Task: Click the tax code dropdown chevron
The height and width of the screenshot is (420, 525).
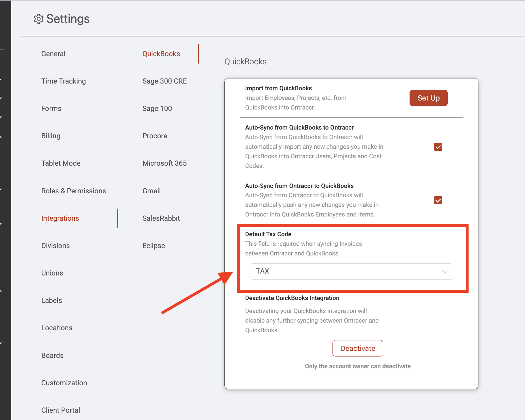Action: click(445, 272)
